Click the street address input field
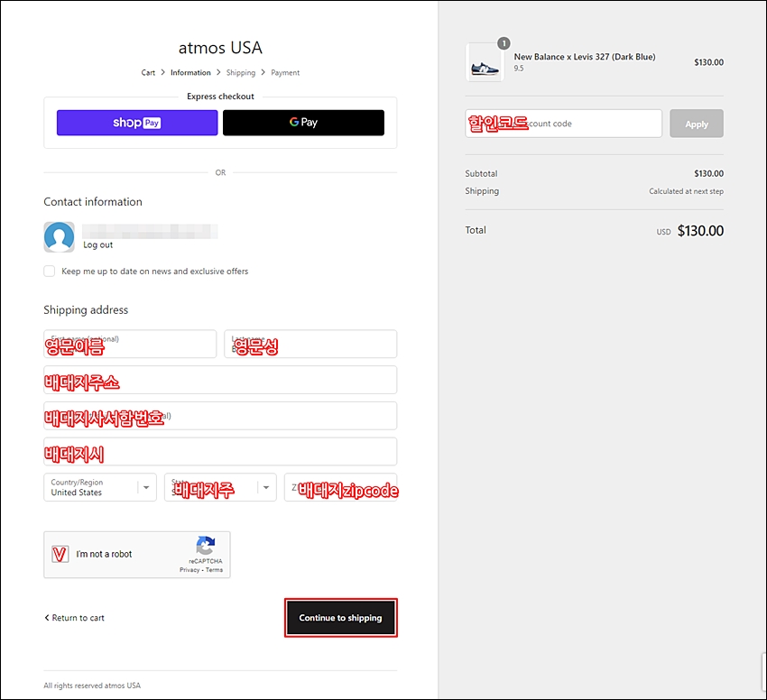Viewport: 767px width, 700px height. click(x=220, y=380)
